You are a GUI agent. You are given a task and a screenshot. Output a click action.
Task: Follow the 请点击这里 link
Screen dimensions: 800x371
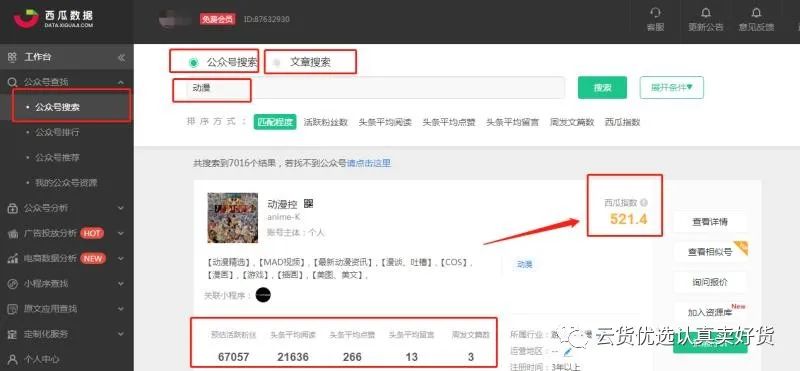point(369,163)
